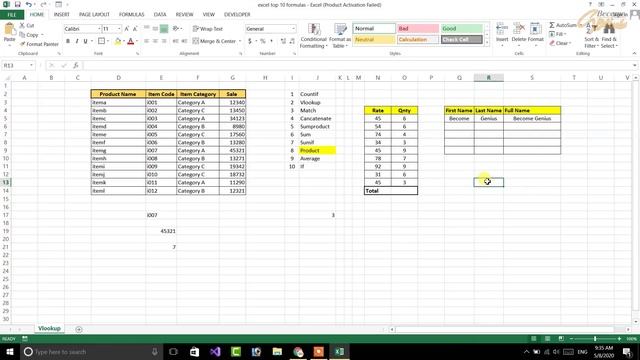Apply the Normal cell style
The height and width of the screenshot is (360, 640).
pos(374,29)
